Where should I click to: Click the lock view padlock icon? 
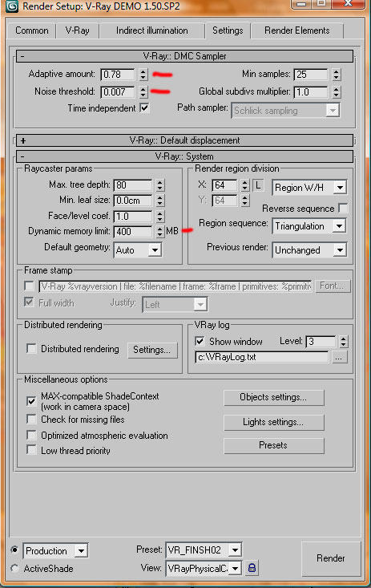tap(252, 568)
